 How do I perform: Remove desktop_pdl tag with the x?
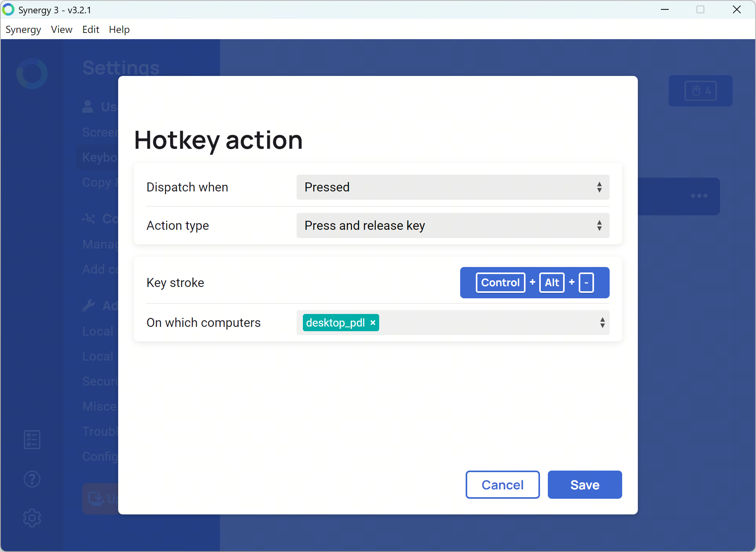point(373,323)
